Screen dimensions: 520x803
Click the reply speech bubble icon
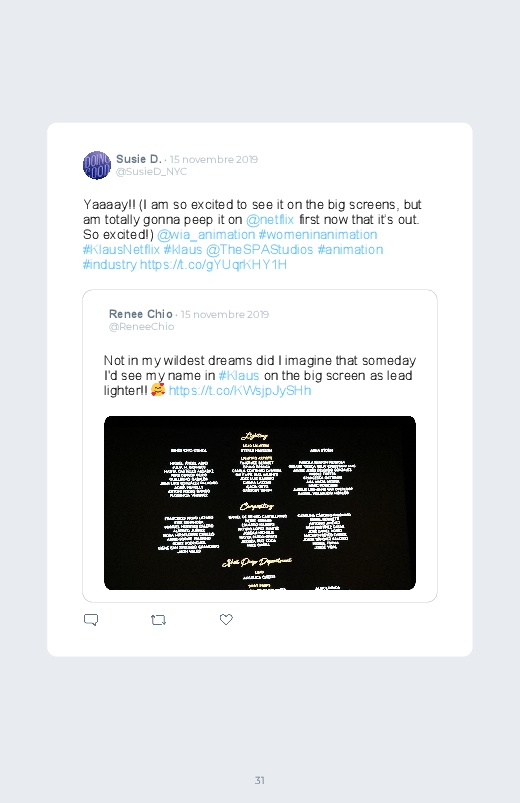tap(91, 620)
